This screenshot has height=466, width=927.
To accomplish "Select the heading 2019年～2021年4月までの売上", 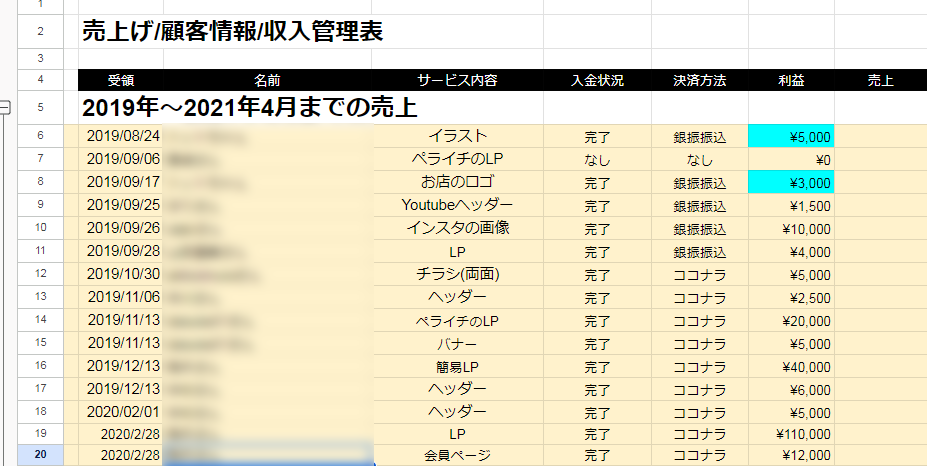I will (249, 108).
